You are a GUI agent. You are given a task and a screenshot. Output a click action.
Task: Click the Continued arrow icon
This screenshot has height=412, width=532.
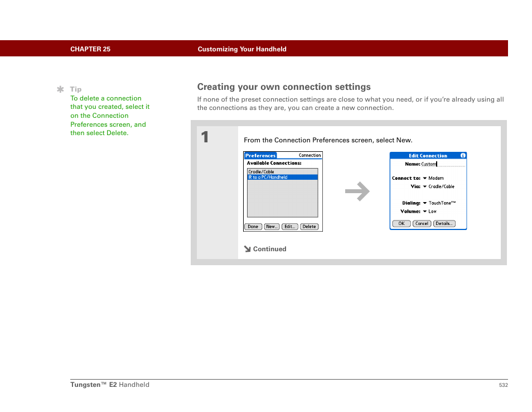[247, 249]
